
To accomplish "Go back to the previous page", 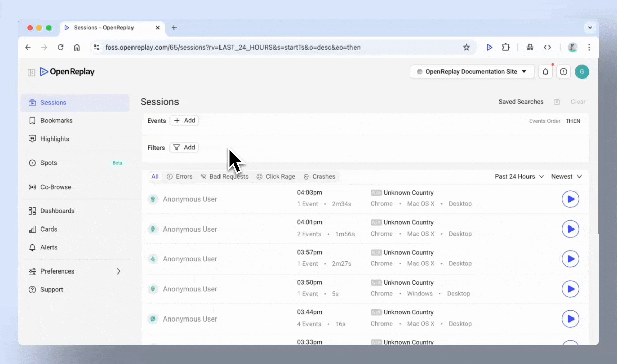I will tap(28, 48).
